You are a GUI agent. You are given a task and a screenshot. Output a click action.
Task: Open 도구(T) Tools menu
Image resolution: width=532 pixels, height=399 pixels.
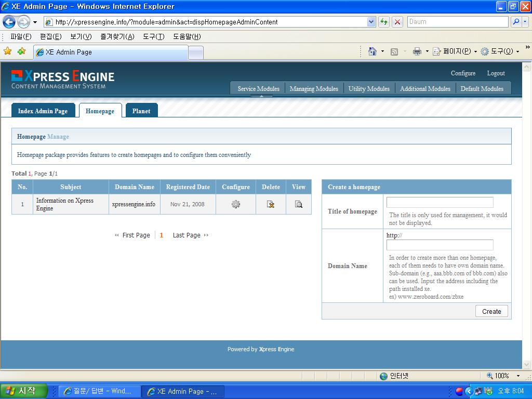pos(153,37)
